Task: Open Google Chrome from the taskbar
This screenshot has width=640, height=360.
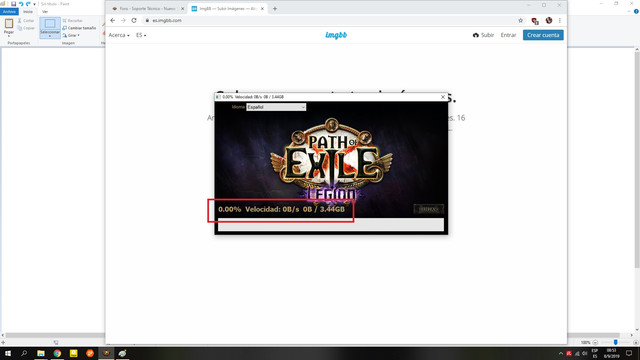Action: (57, 353)
